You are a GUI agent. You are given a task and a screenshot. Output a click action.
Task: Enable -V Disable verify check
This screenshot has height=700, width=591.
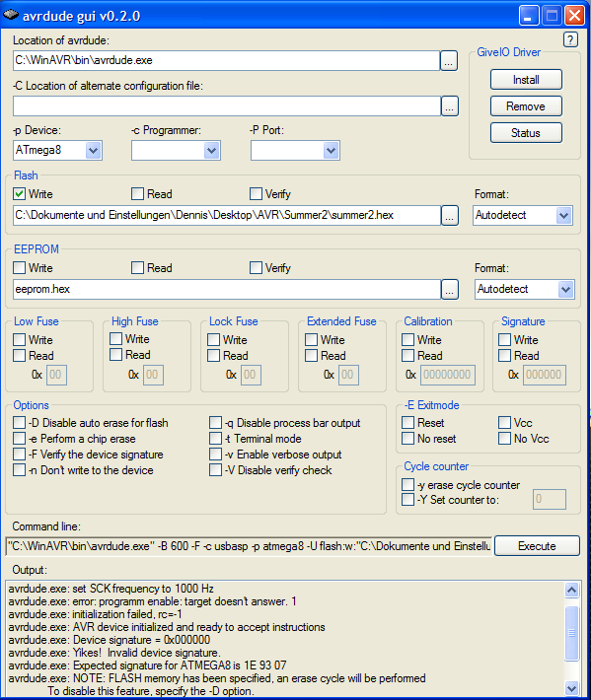point(216,469)
